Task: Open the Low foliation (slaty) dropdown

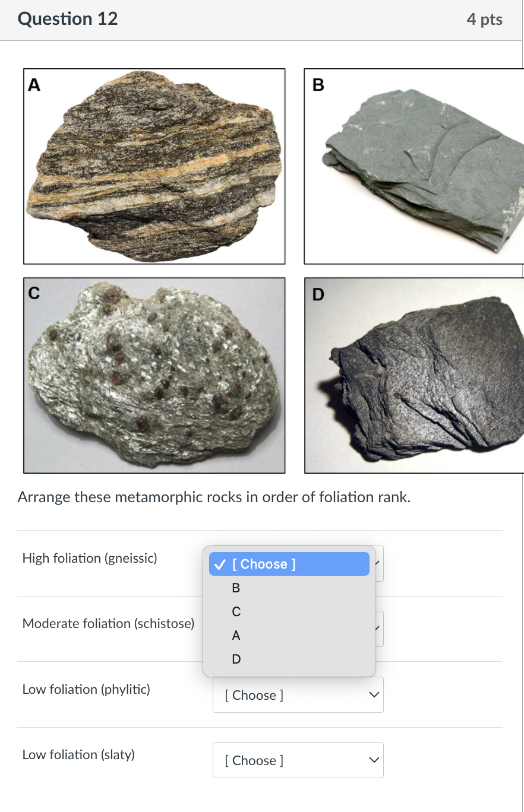Action: point(298,760)
